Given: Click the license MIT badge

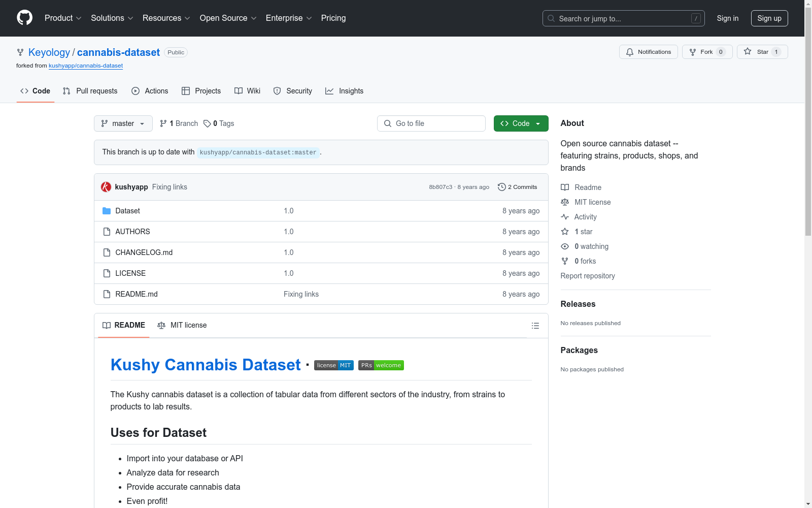Looking at the screenshot, I should pyautogui.click(x=333, y=365).
